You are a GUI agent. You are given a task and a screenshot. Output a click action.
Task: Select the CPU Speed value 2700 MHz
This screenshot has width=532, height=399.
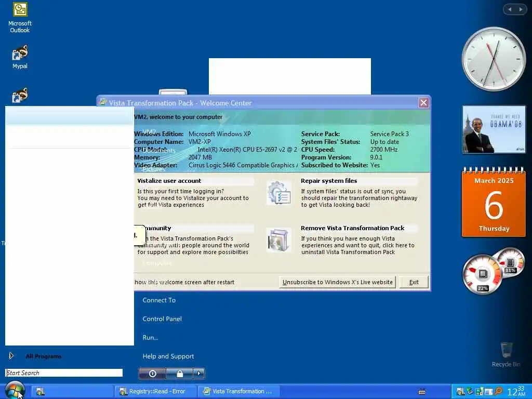[x=384, y=150]
